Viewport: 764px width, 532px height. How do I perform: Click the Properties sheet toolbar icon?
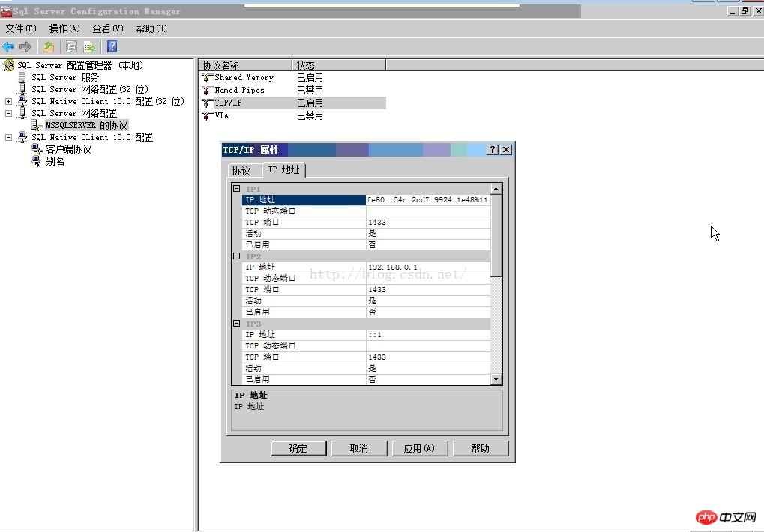pos(71,46)
